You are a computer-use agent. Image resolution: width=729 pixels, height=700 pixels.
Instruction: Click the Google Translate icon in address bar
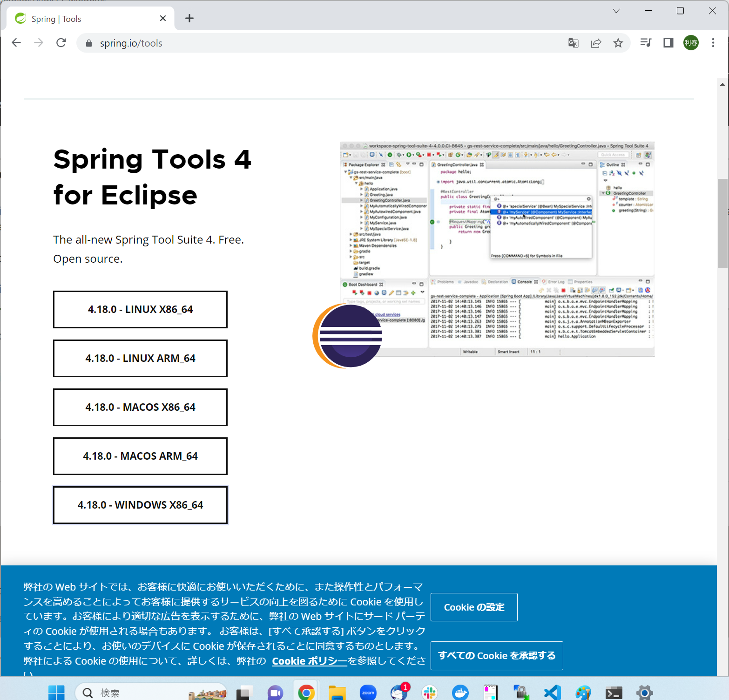(573, 43)
